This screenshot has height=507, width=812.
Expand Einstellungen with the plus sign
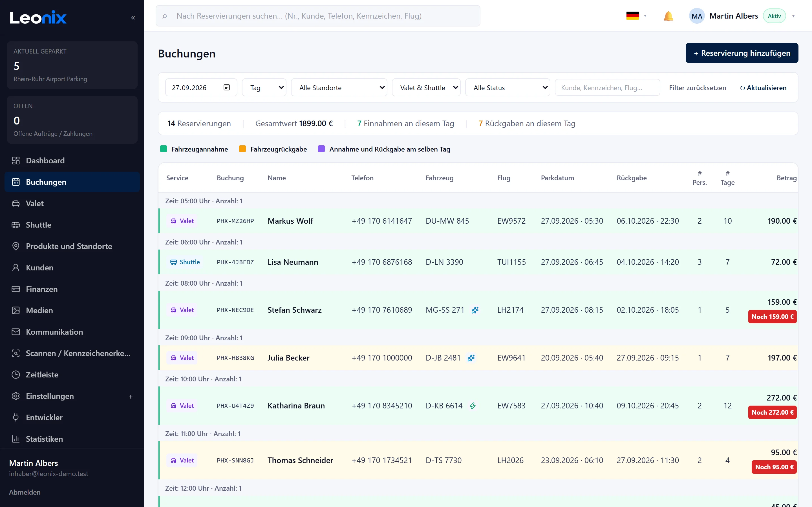tap(131, 397)
